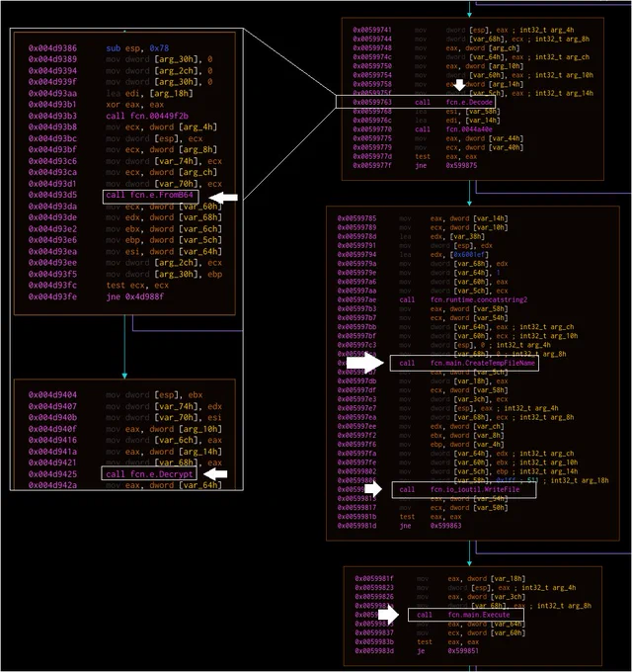
Task: Follow the jne 0x599875 jump
Action: point(445,165)
